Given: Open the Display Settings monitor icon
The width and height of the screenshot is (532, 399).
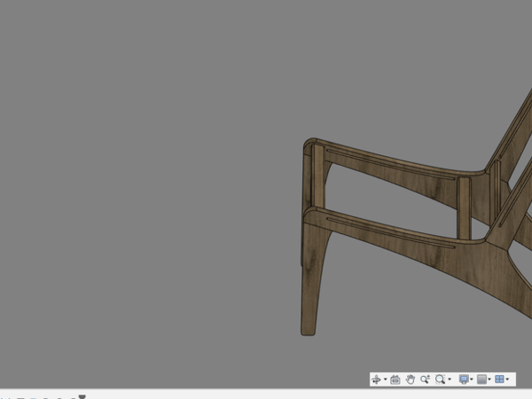Looking at the screenshot, I should pyautogui.click(x=464, y=379).
